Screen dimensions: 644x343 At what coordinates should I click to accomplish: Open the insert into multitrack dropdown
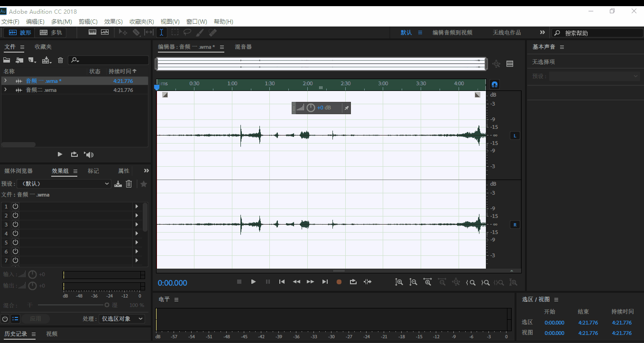[46, 60]
